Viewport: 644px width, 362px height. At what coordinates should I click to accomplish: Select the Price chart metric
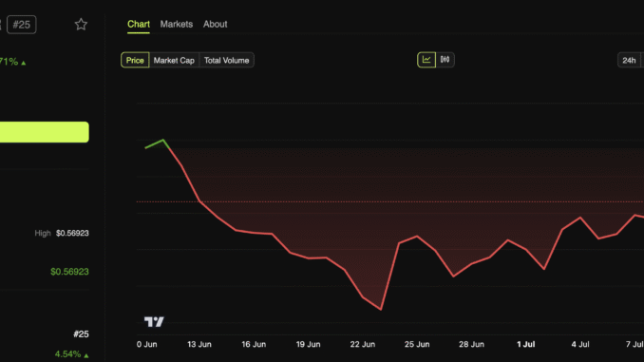click(135, 61)
